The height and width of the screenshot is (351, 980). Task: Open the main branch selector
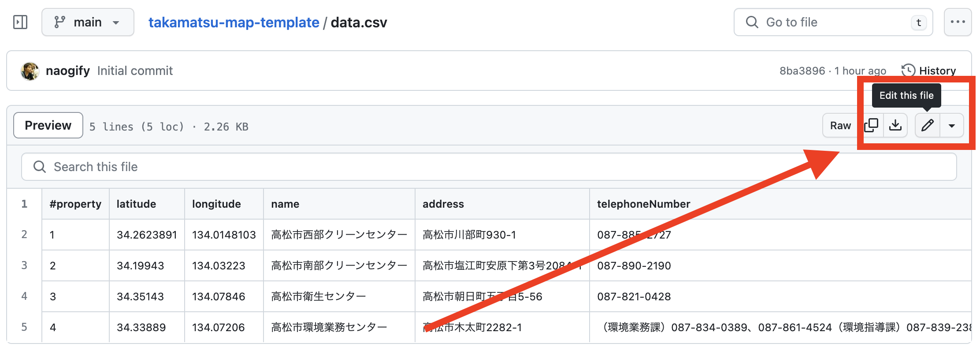[87, 22]
